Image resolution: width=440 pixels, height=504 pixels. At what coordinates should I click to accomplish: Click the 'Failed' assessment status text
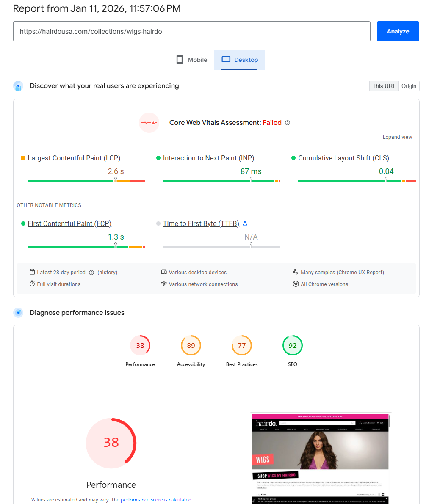point(272,123)
